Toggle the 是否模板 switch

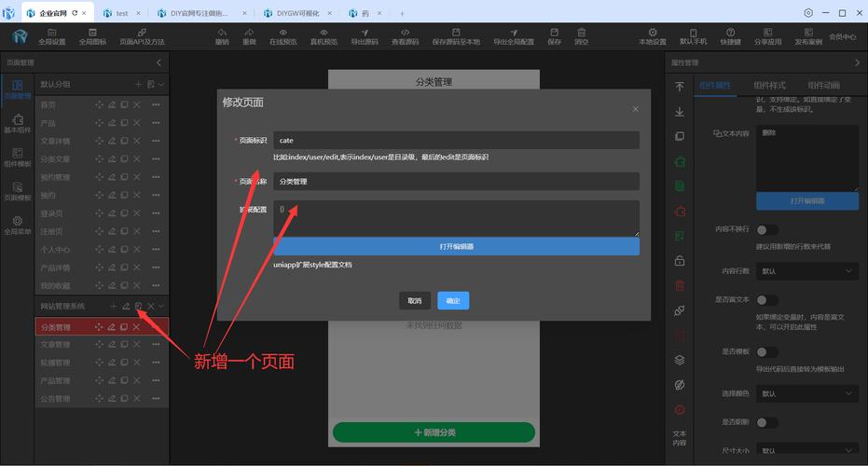[x=766, y=351]
